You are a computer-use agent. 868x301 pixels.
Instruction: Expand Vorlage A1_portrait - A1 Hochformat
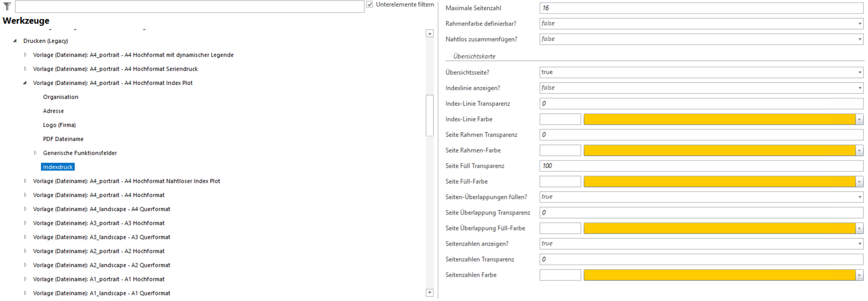tap(25, 279)
